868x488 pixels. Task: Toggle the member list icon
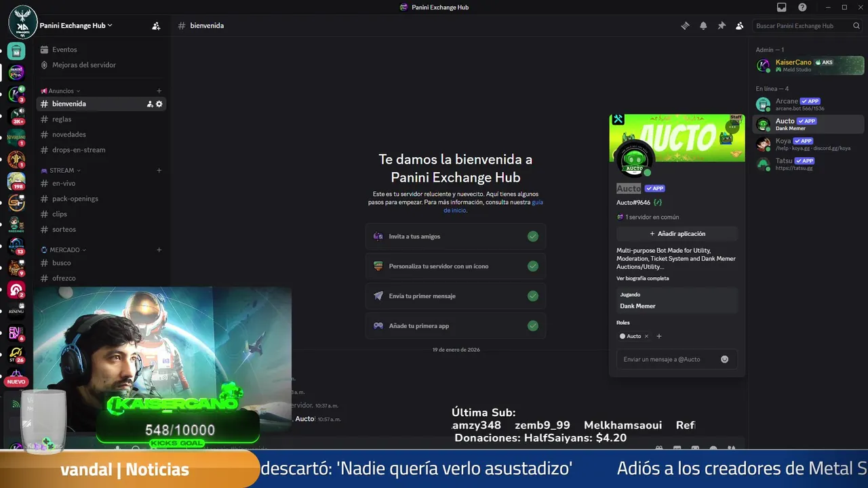point(739,26)
